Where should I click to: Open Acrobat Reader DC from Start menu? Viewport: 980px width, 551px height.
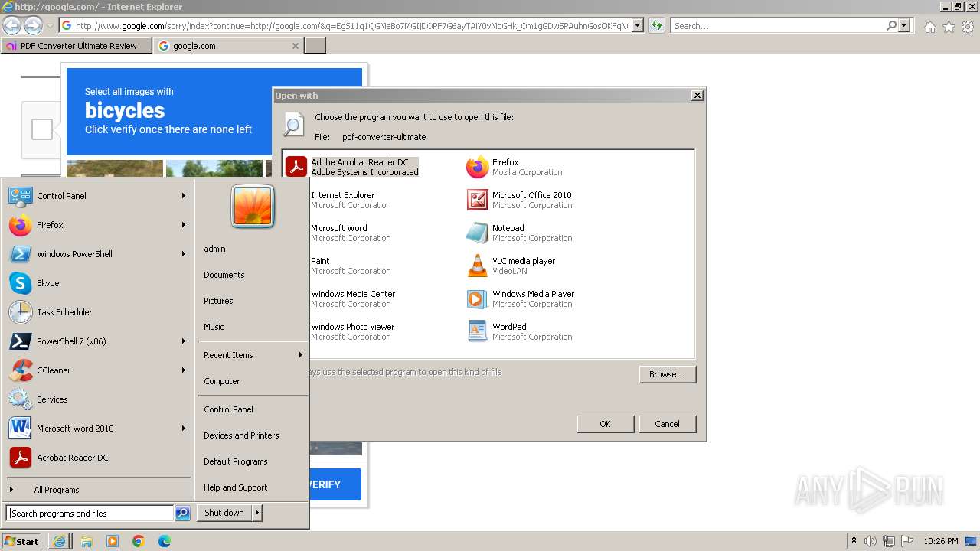pos(97,458)
